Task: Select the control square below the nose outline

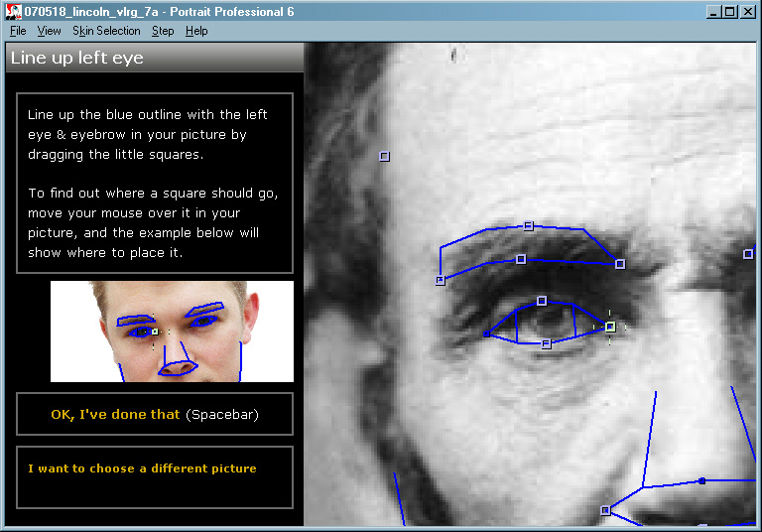Action: point(605,510)
